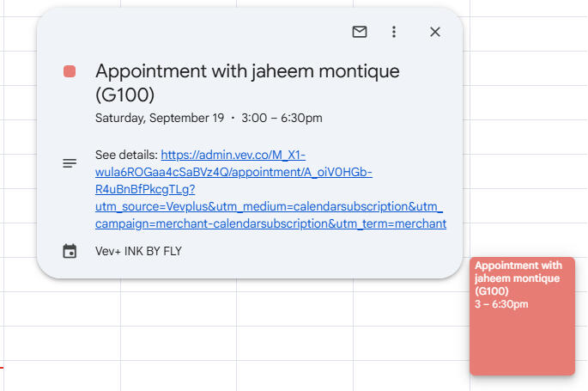This screenshot has height=391, width=588.
Task: Click the red event color square
Action: tap(70, 71)
